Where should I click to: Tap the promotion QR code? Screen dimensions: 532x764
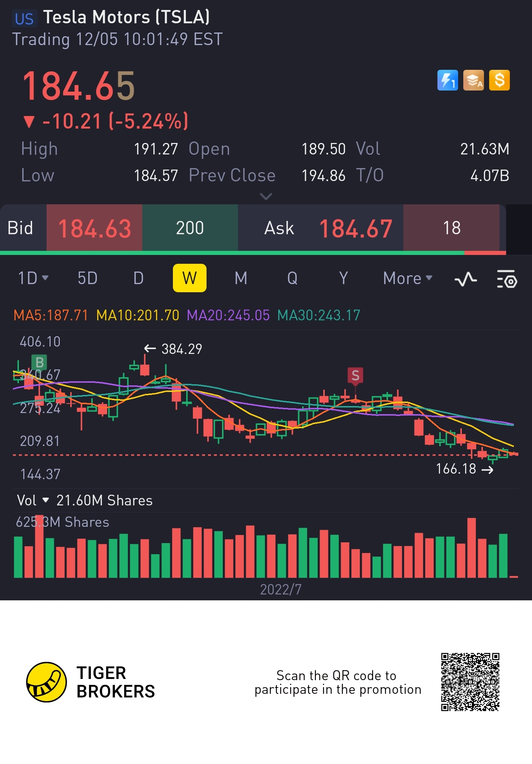pyautogui.click(x=470, y=682)
